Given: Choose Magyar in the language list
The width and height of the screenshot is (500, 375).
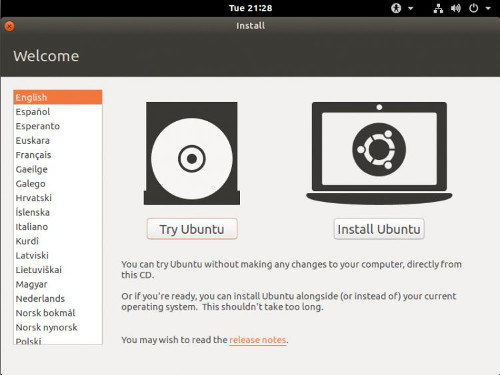Looking at the screenshot, I should point(58,284).
